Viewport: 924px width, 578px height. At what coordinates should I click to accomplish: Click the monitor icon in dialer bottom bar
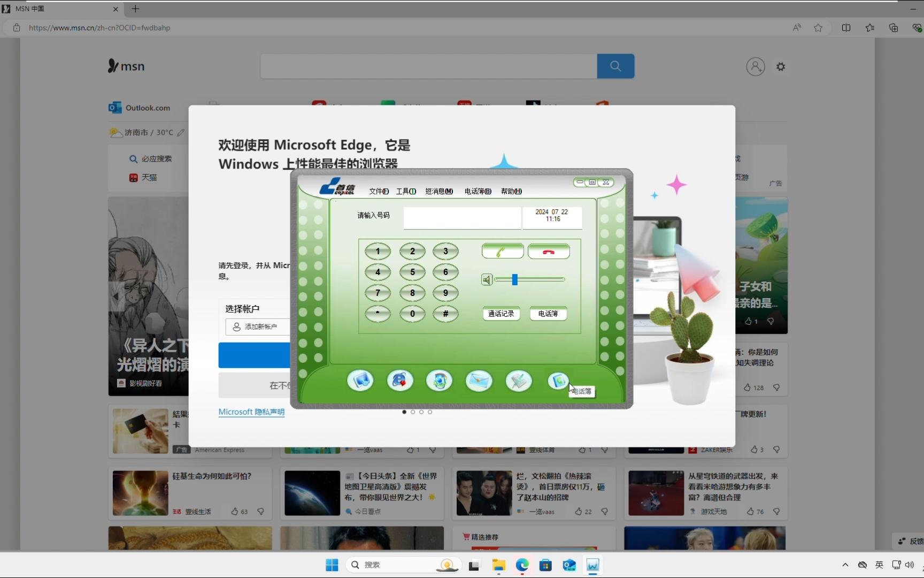pos(360,381)
